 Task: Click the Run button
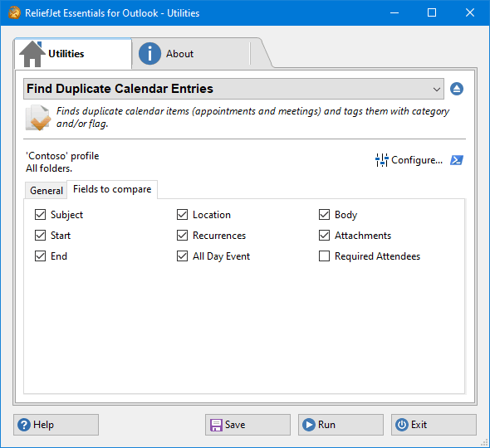[341, 425]
